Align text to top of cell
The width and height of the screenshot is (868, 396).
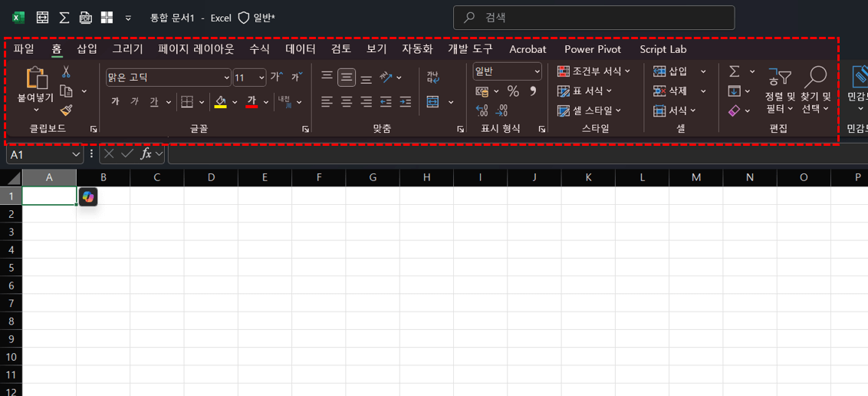[327, 76]
